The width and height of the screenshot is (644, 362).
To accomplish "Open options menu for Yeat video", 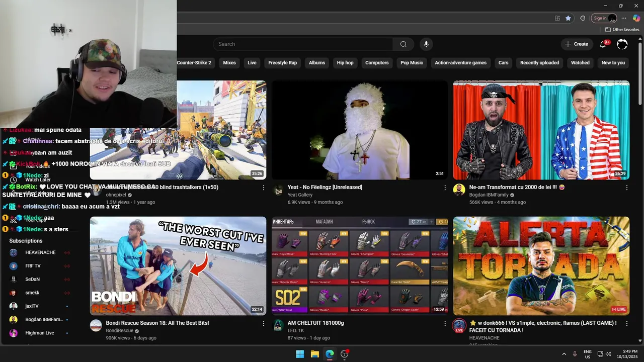I will 445,188.
